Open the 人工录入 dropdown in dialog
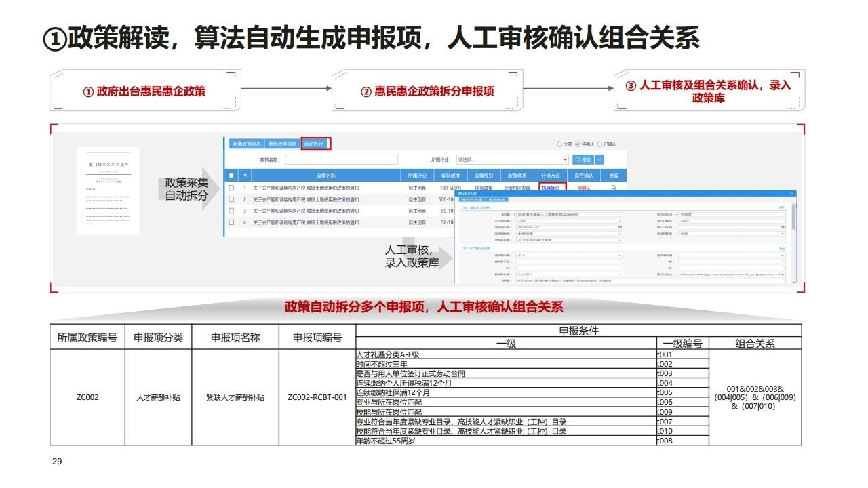The height and width of the screenshot is (488, 868). (569, 274)
